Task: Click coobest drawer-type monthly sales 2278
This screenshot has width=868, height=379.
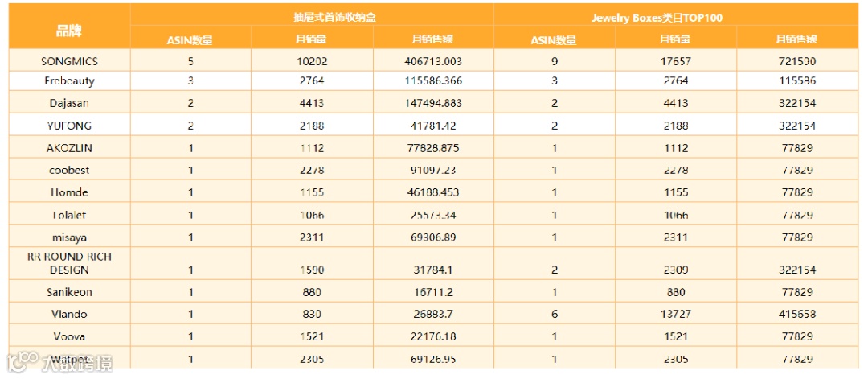Action: (x=312, y=170)
